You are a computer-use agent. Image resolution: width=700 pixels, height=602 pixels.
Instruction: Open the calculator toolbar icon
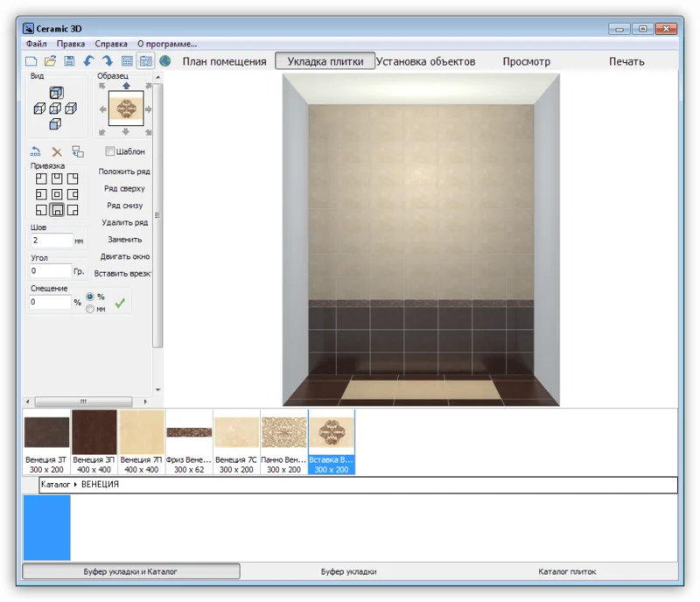click(x=127, y=61)
